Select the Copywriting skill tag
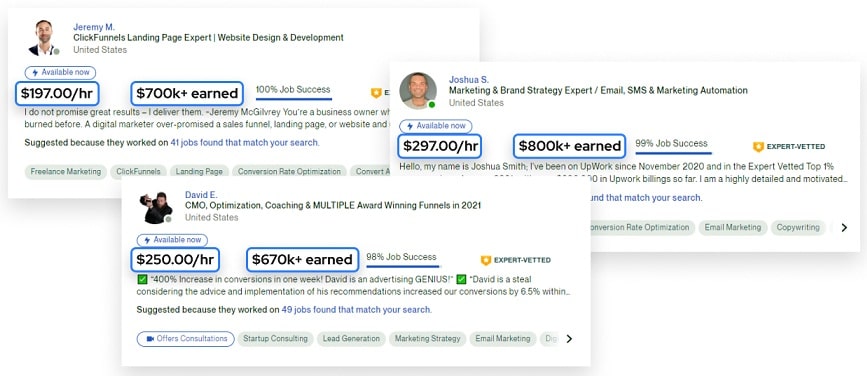The height and width of the screenshot is (376, 867). 797,227
